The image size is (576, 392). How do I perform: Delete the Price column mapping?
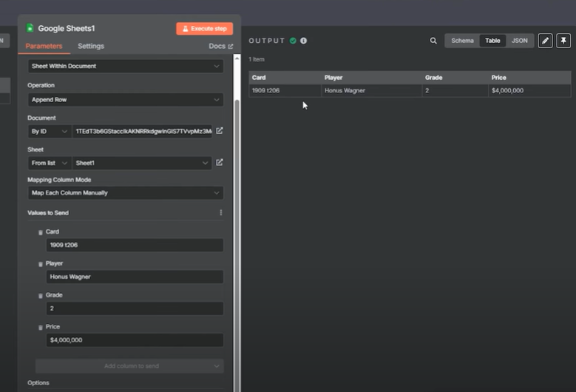pyautogui.click(x=41, y=327)
